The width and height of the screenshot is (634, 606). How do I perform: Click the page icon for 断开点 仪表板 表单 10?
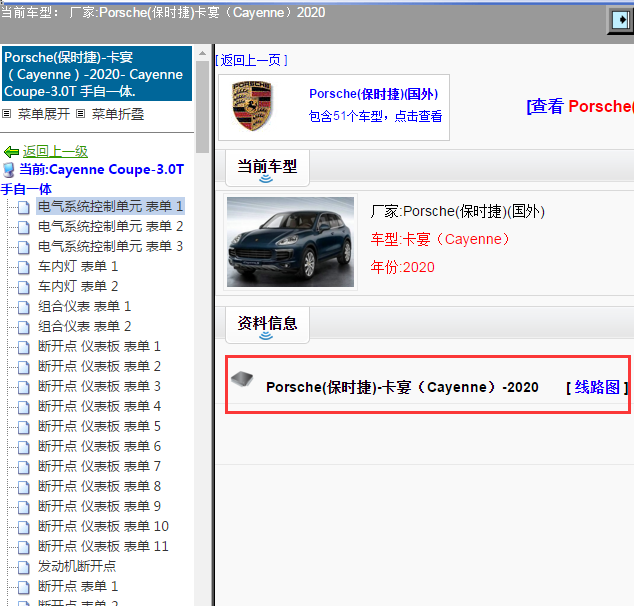[x=23, y=527]
